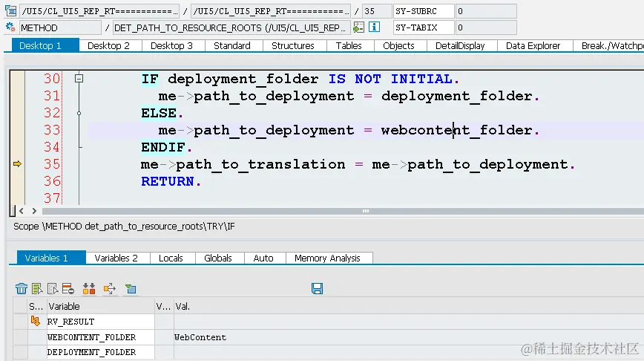The height and width of the screenshot is (361, 644).
Task: Click the orange branching arrows icon
Action: [x=110, y=289]
